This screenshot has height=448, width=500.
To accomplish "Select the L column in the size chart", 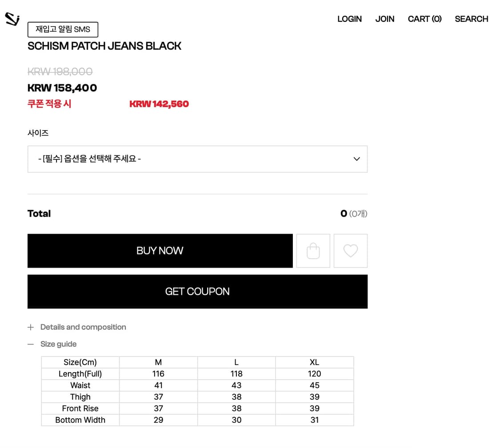I will [x=236, y=362].
